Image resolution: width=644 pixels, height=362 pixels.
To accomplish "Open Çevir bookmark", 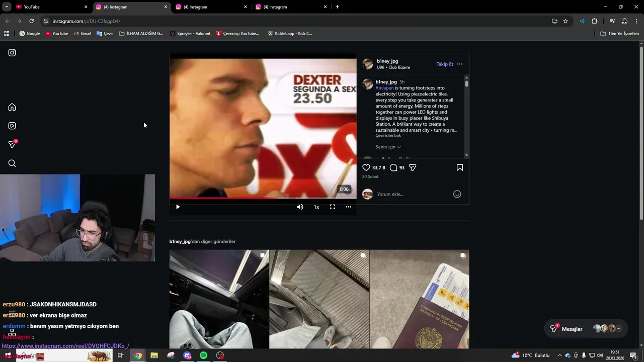I will (105, 34).
